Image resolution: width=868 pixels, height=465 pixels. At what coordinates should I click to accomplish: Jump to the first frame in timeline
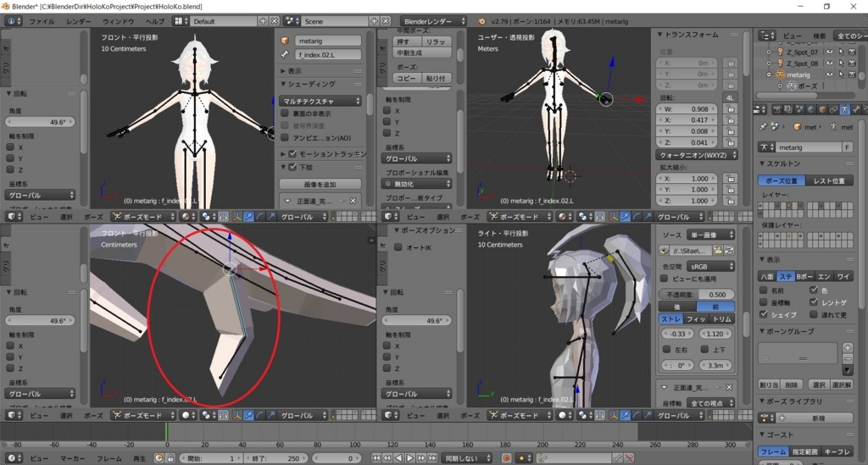[x=376, y=458]
